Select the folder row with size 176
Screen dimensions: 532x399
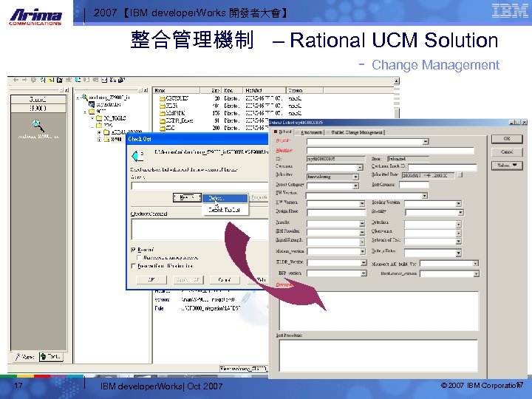coord(230,113)
